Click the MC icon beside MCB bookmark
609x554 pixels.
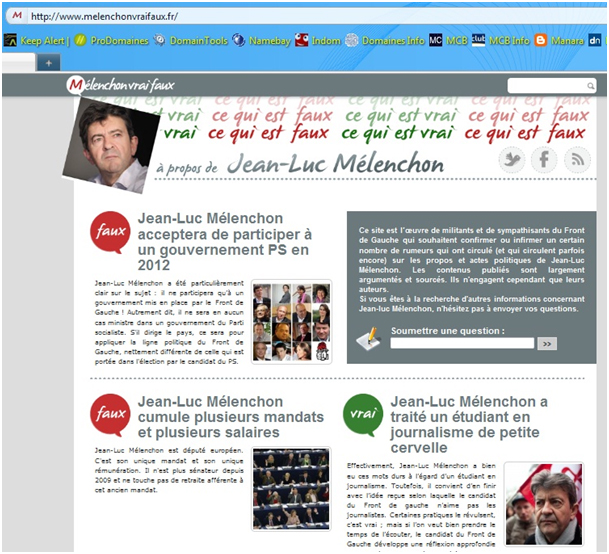[435, 40]
